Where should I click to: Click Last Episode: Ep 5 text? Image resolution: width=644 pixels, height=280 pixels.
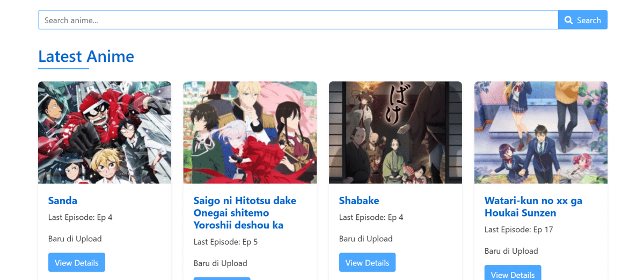pos(226,242)
